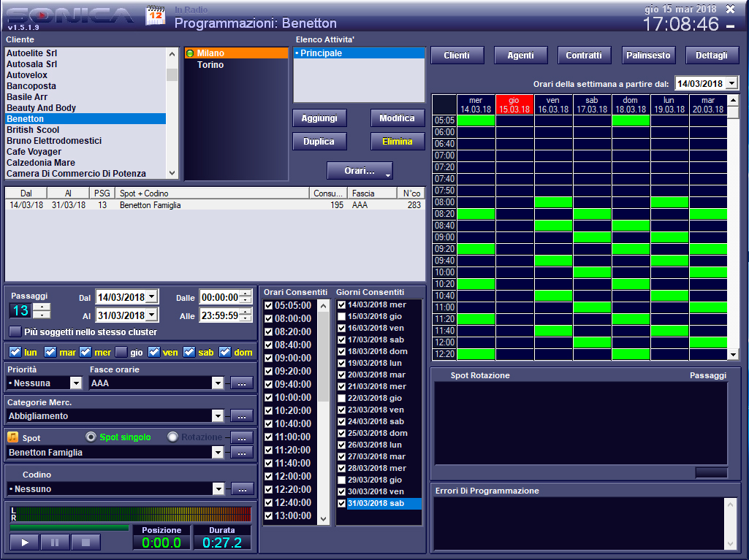749x560 pixels.
Task: Open the Agenti section
Action: (521, 55)
